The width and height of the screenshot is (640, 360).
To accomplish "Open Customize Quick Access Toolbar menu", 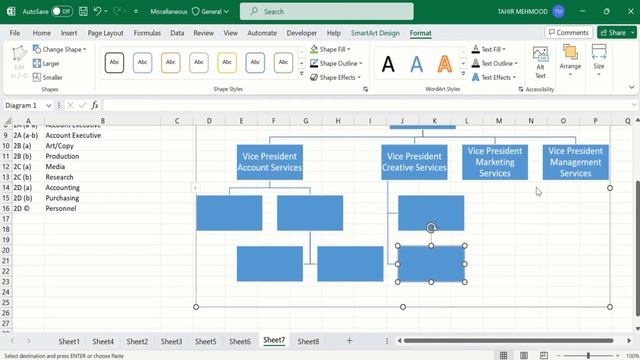I will point(136,12).
